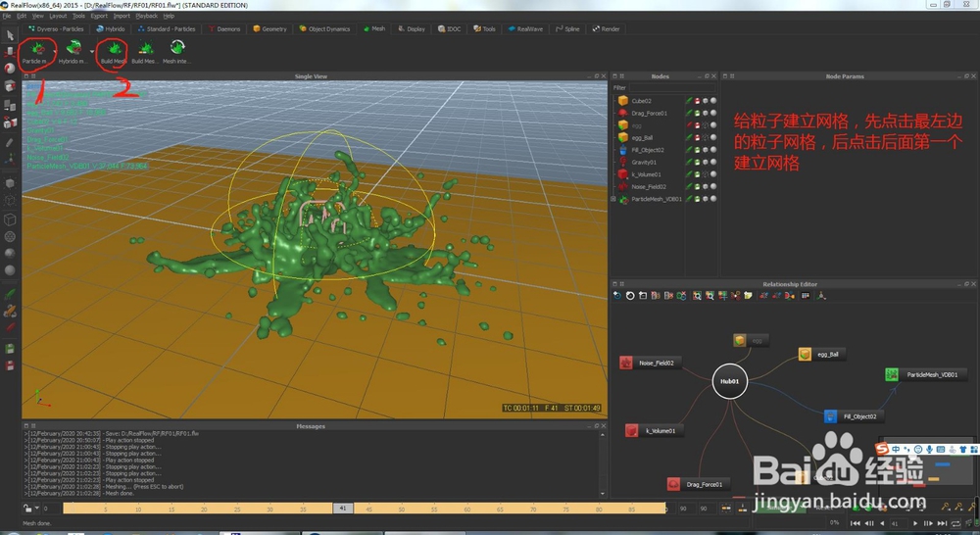Image resolution: width=980 pixels, height=535 pixels.
Task: Click the Build Mesh sequence icon
Action: (145, 48)
